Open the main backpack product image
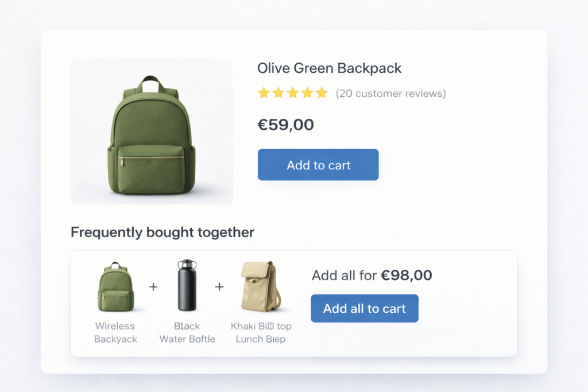Screen dimensions: 588x392 point(151,131)
